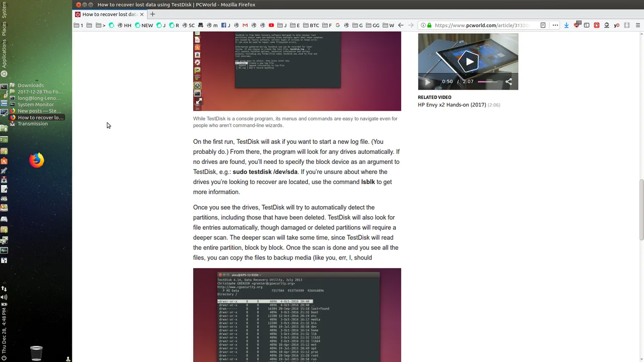The image size is (644, 362).
Task: Click the video share icon
Action: pyautogui.click(x=509, y=81)
